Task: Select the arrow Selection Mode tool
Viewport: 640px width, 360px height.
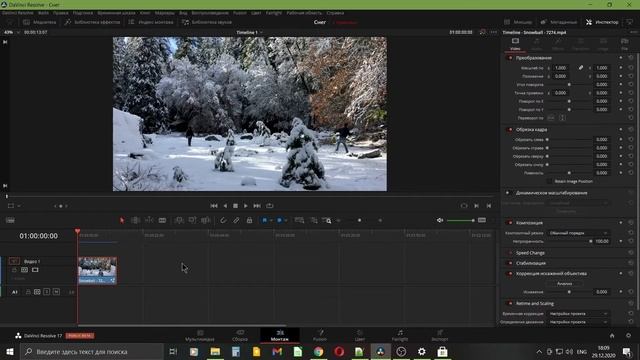Action: [x=122, y=220]
